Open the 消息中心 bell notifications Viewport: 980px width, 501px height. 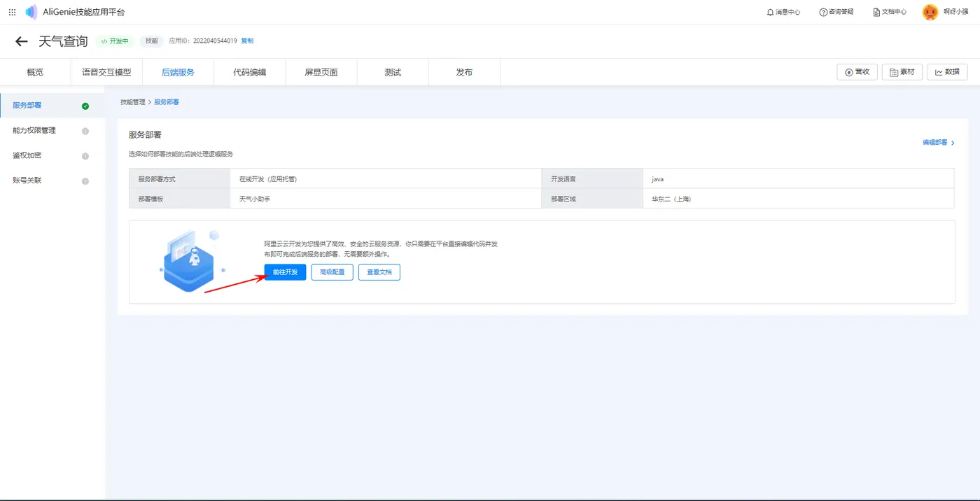(x=783, y=13)
